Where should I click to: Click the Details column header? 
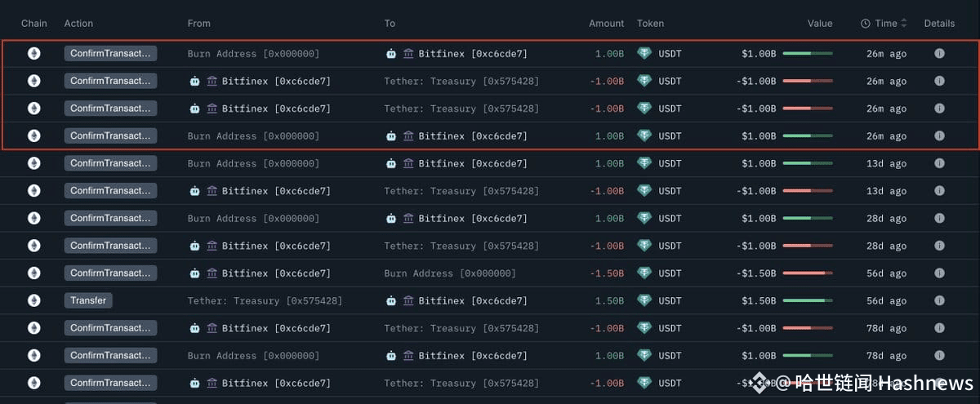tap(939, 24)
